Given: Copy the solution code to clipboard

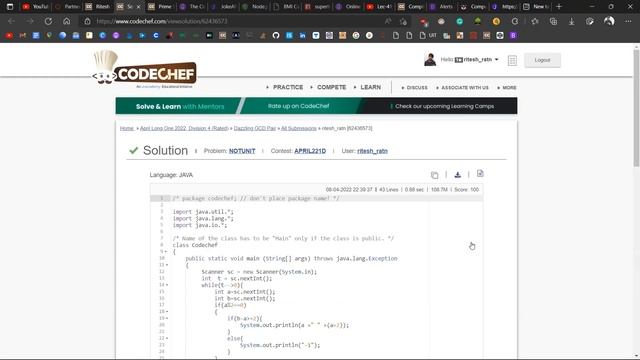Looking at the screenshot, I should click(434, 175).
